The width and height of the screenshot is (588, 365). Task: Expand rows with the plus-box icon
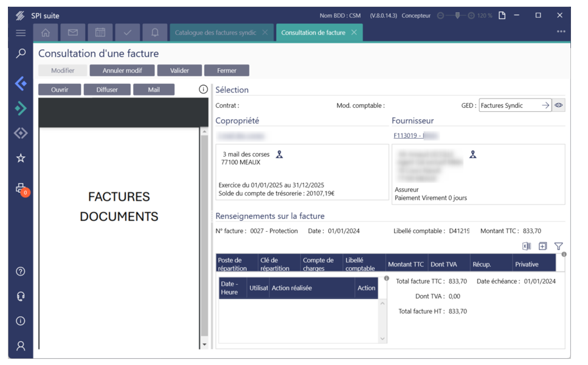click(542, 246)
